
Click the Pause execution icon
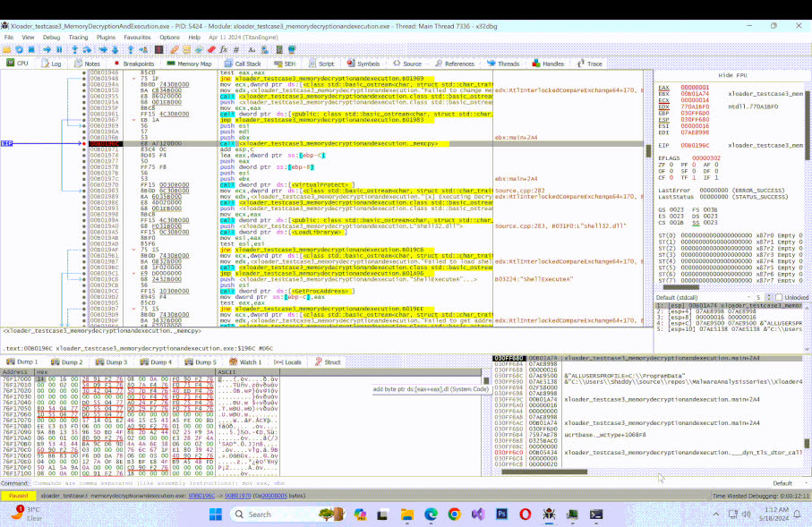click(59, 50)
